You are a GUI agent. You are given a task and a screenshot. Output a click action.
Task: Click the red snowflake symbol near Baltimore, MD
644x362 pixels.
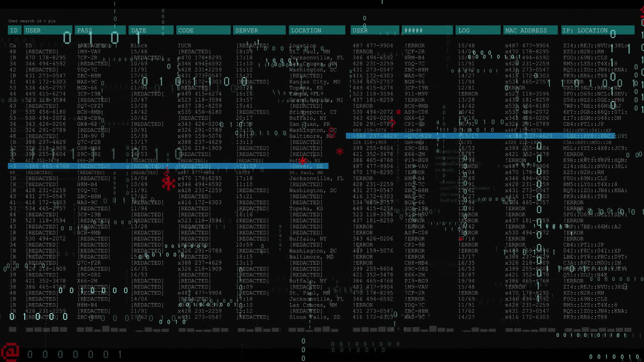point(340,152)
